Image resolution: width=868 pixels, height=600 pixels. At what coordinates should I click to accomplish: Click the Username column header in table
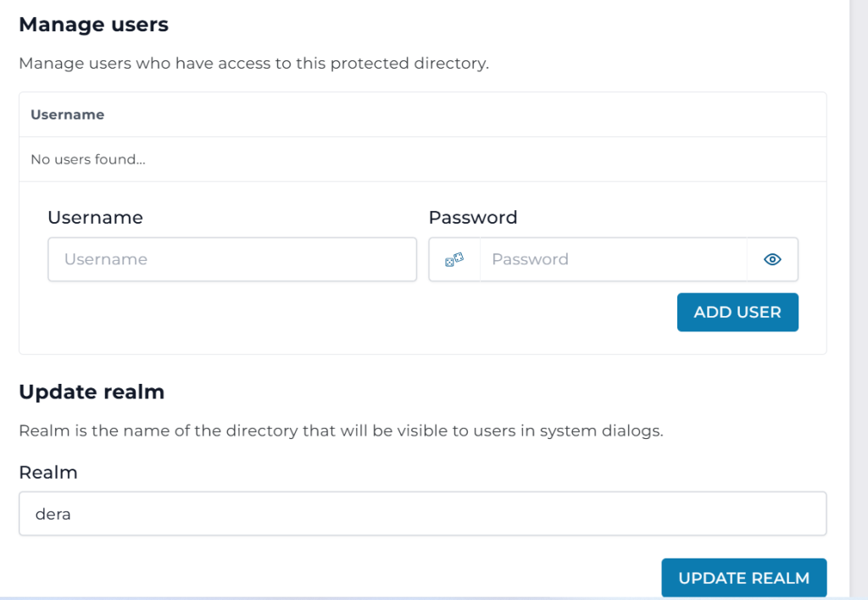67,114
